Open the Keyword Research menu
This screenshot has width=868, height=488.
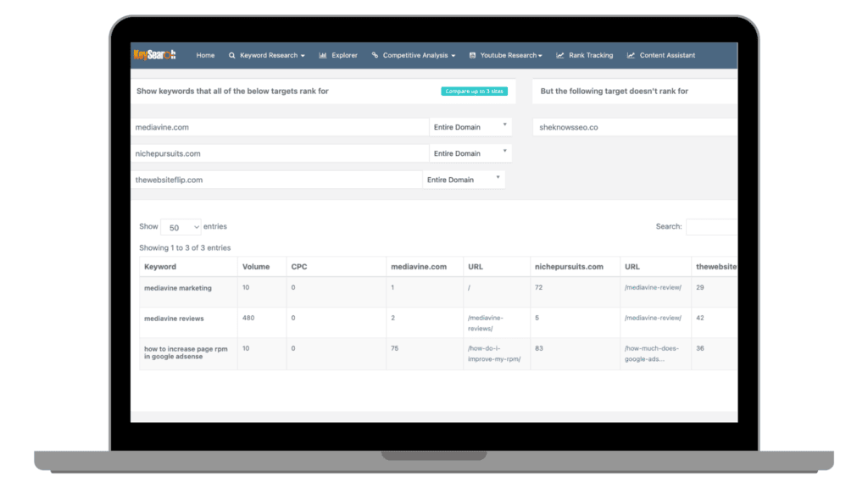coord(272,55)
